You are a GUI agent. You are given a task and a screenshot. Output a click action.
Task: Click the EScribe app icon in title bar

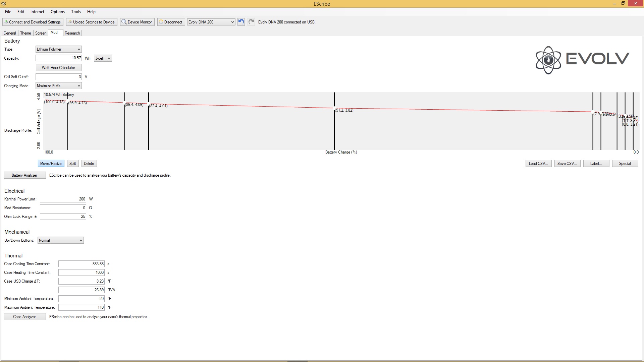(3, 4)
